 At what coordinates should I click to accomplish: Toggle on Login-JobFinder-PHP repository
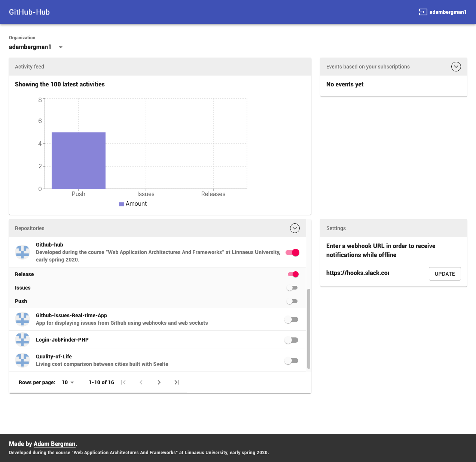292,340
